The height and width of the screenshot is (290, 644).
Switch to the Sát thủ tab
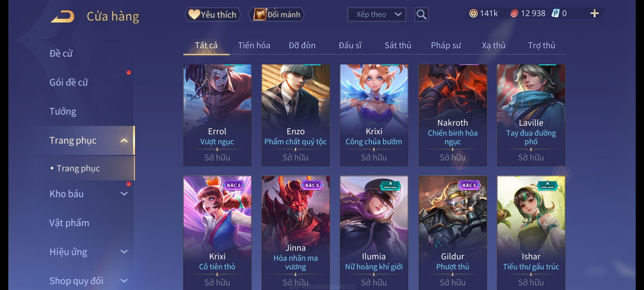pos(398,45)
